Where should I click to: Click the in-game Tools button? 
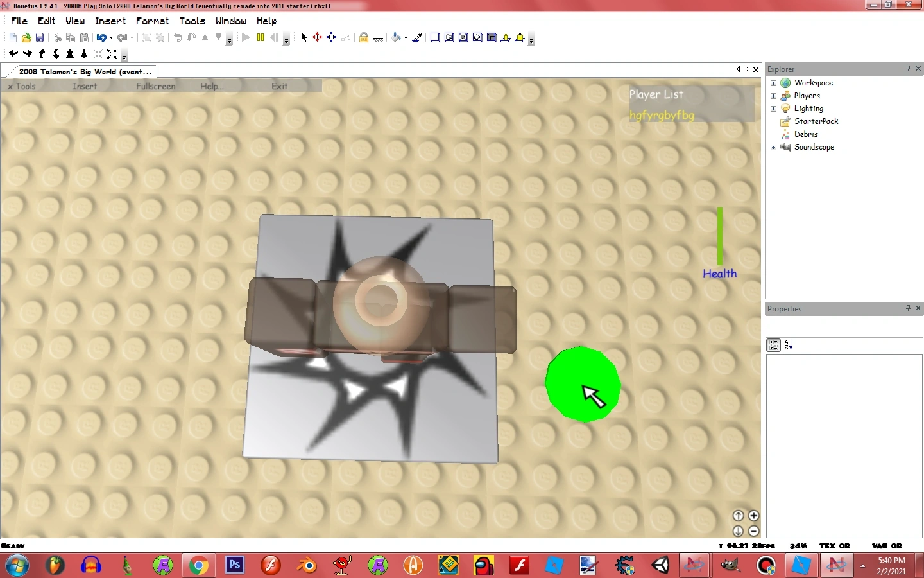[26, 86]
